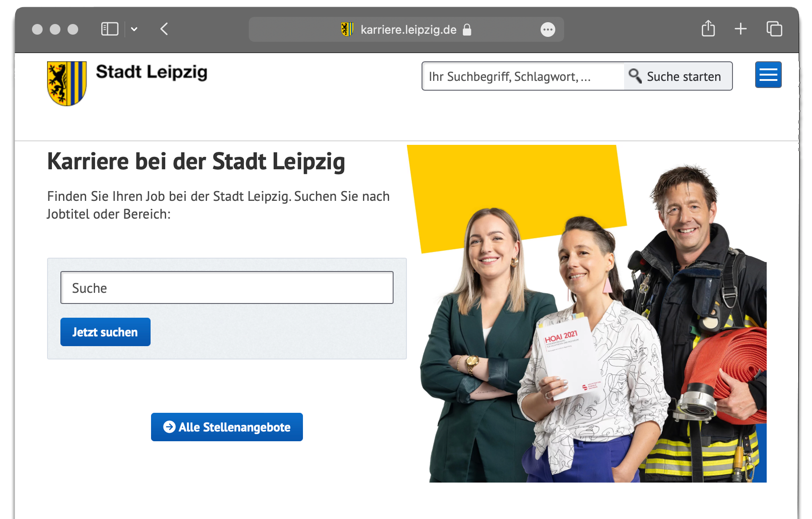Click the circled arrow icon in Alle Stellenangebote
This screenshot has width=812, height=519.
pyautogui.click(x=169, y=427)
